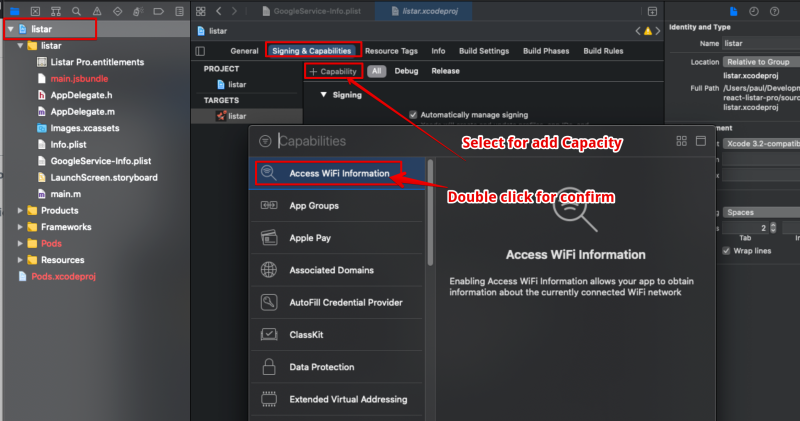800x421 pixels.
Task: Adjust the Tab width stepper
Action: pyautogui.click(x=773, y=228)
